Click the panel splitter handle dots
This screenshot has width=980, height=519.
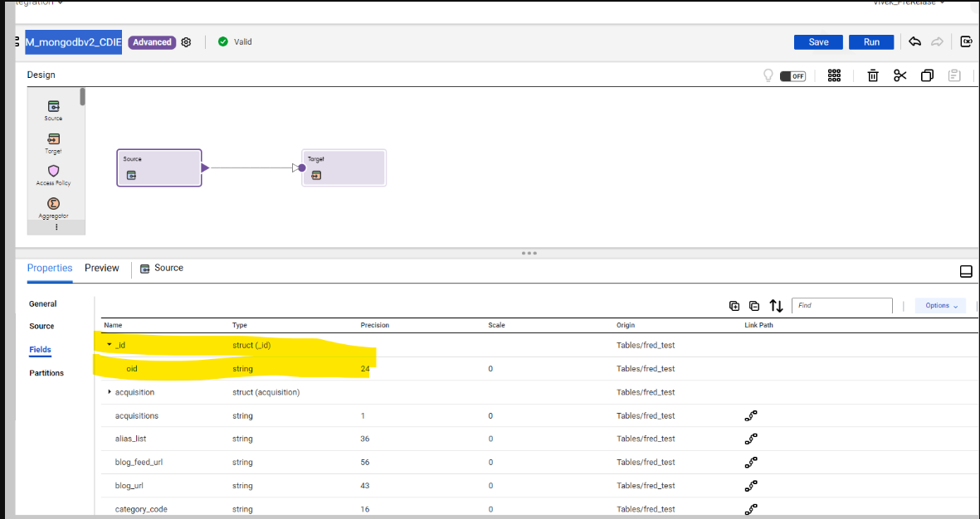[x=529, y=253]
